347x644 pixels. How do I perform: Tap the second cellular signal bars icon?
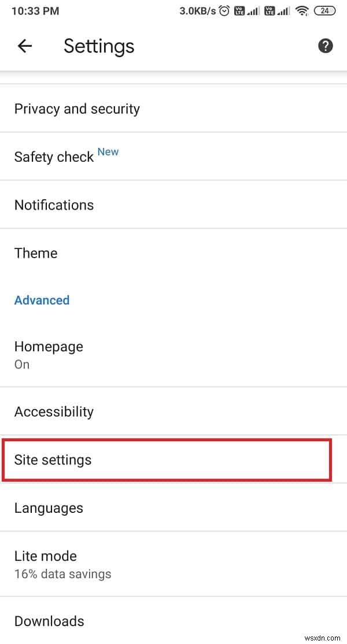click(282, 10)
